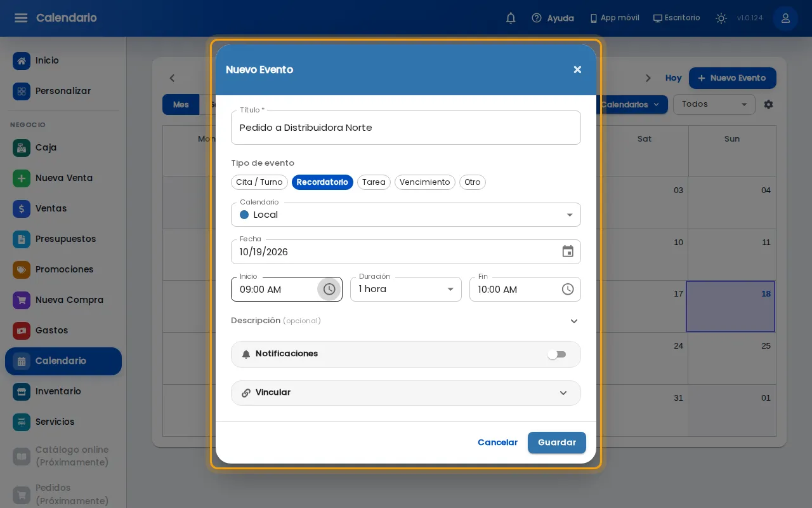Toggle the Notificaciones switch
Viewport: 812px width, 508px height.
click(557, 354)
